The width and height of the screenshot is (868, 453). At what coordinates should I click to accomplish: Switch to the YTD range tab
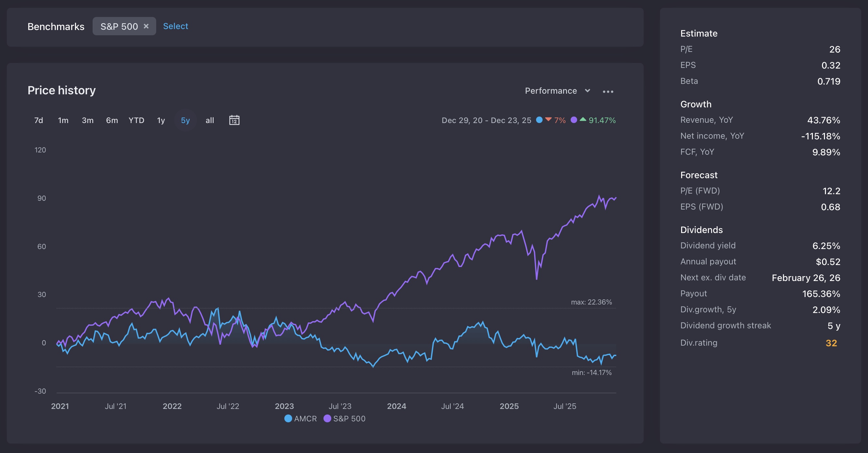pyautogui.click(x=136, y=120)
